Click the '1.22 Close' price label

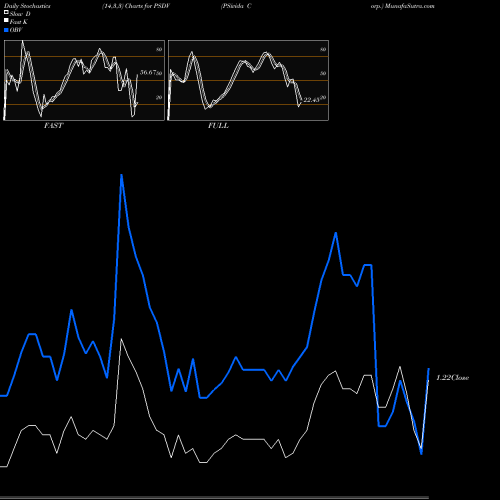[x=453, y=378]
